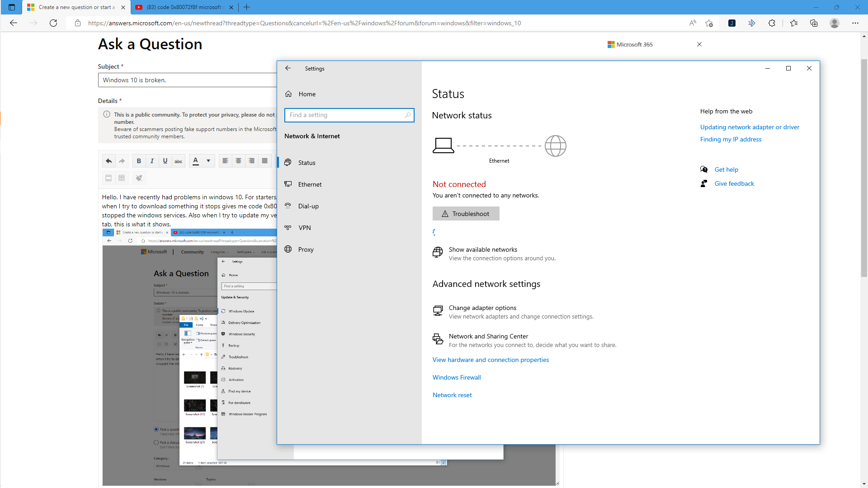Click the insert table icon in editor toolbar
Image resolution: width=868 pixels, height=488 pixels.
pyautogui.click(x=122, y=178)
